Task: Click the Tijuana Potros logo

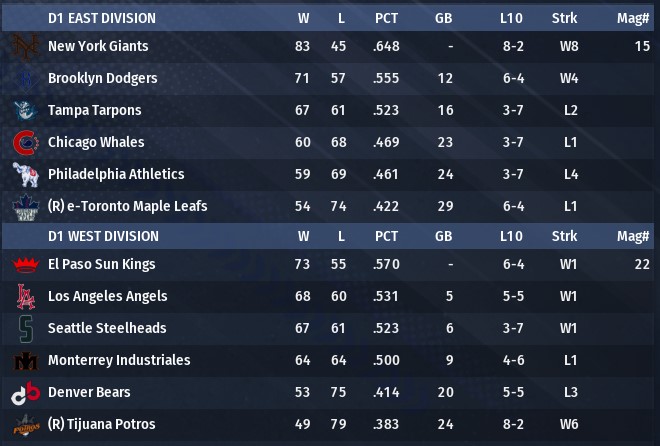Action: [x=24, y=424]
